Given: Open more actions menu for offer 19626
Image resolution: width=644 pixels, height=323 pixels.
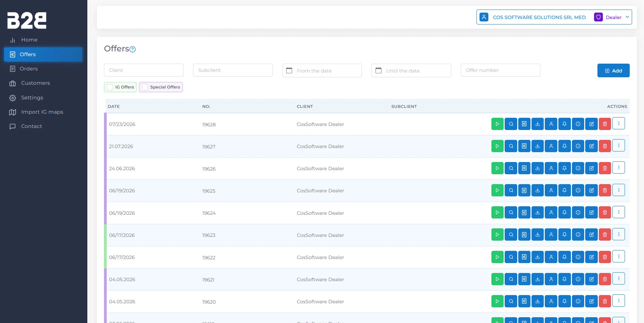Looking at the screenshot, I should tap(619, 167).
